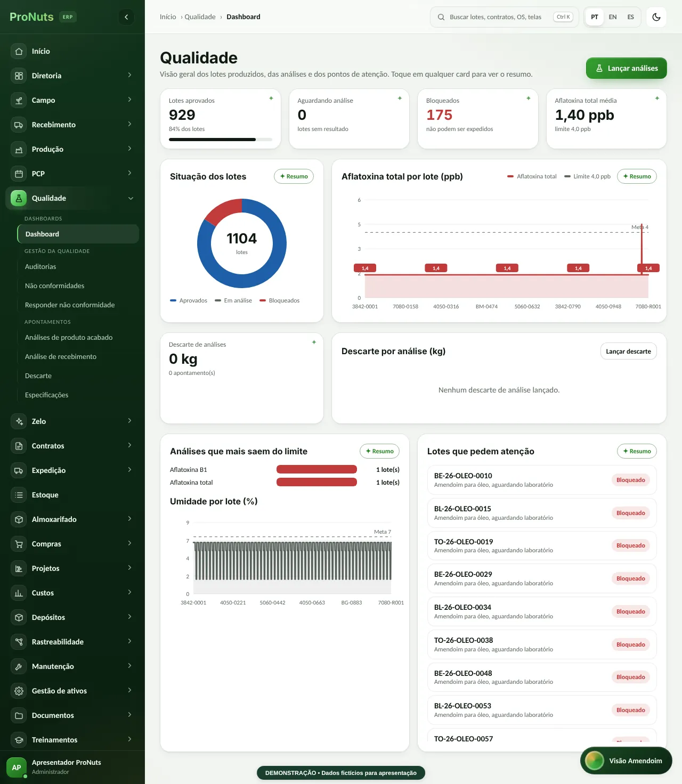Select PT language option
The image size is (682, 784).
click(x=595, y=17)
